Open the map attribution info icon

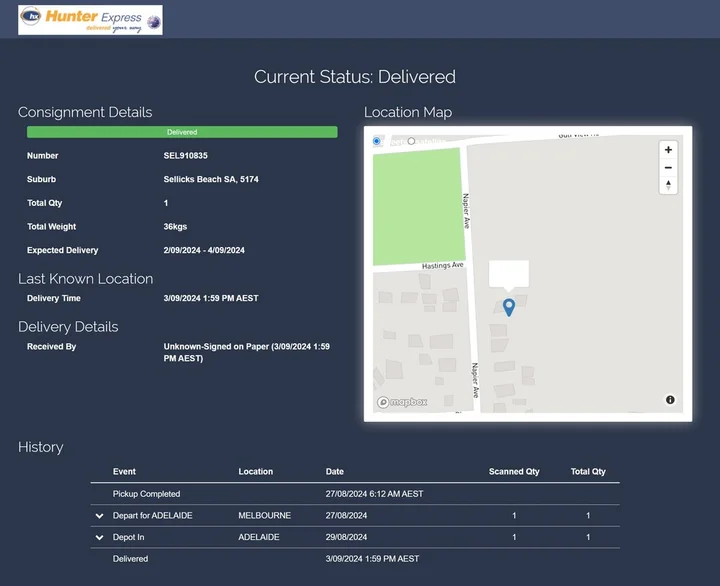pyautogui.click(x=670, y=400)
